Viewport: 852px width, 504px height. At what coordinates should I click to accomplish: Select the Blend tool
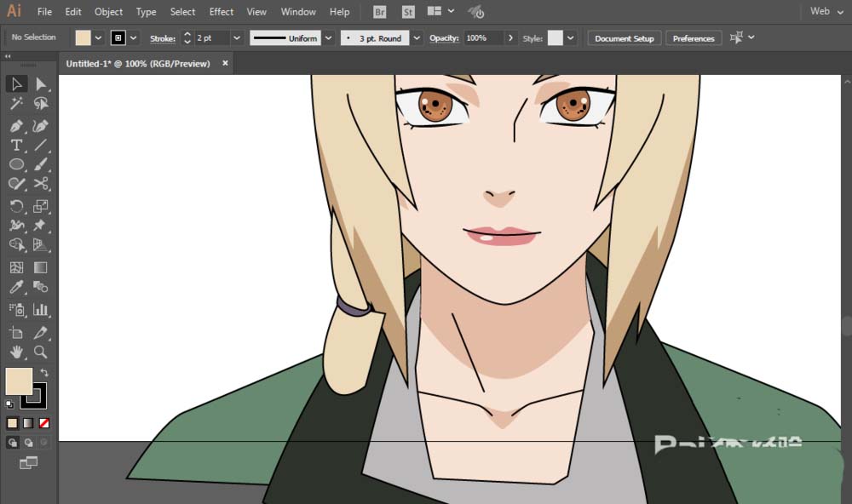pyautogui.click(x=41, y=287)
